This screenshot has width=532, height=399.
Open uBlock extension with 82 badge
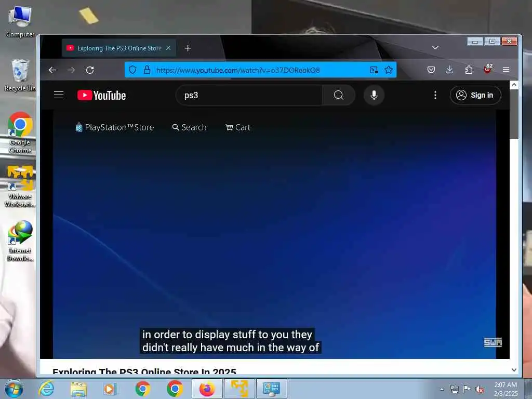click(488, 69)
